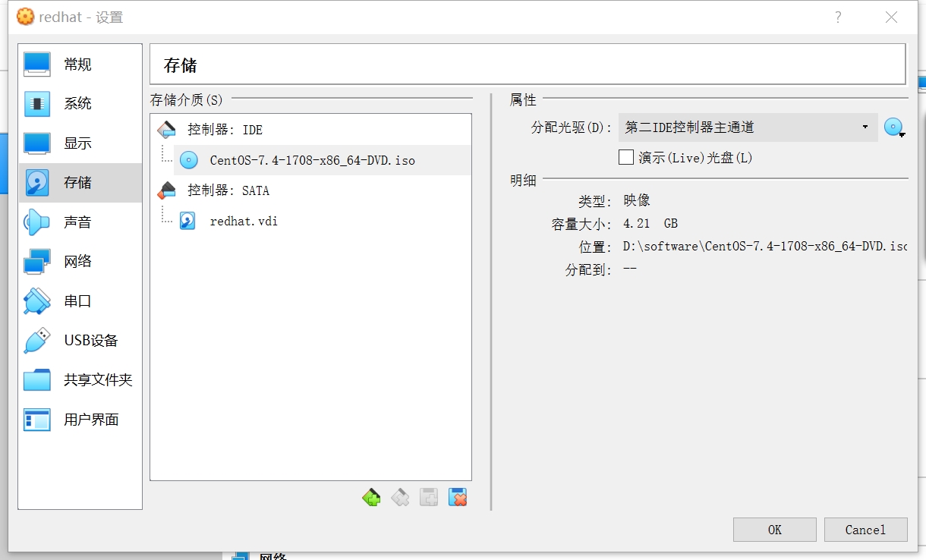
Task: Click the remove storage attachment icon
Action: click(x=458, y=498)
